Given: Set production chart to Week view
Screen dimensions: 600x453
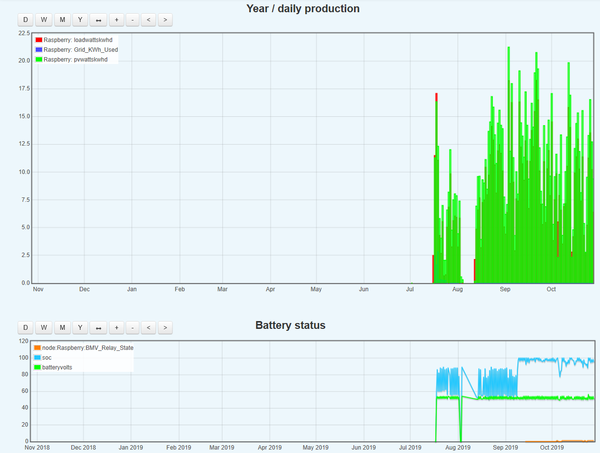Looking at the screenshot, I should click(44, 19).
